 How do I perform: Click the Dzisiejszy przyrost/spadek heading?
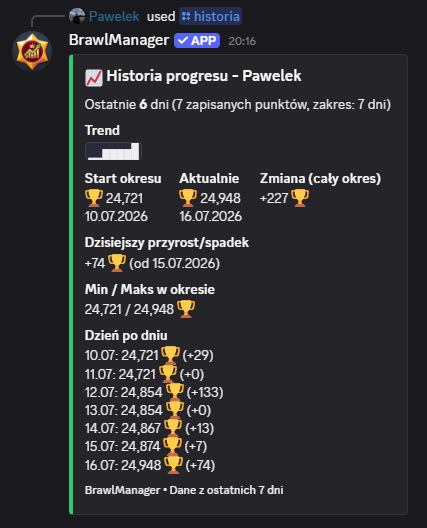coord(167,242)
